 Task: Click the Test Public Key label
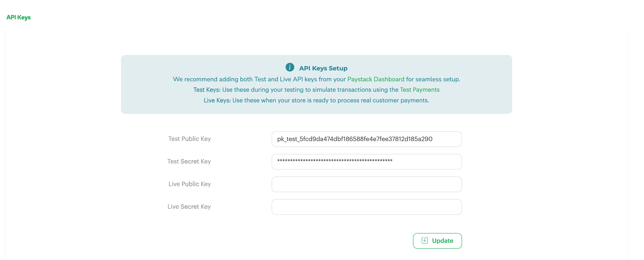point(190,139)
